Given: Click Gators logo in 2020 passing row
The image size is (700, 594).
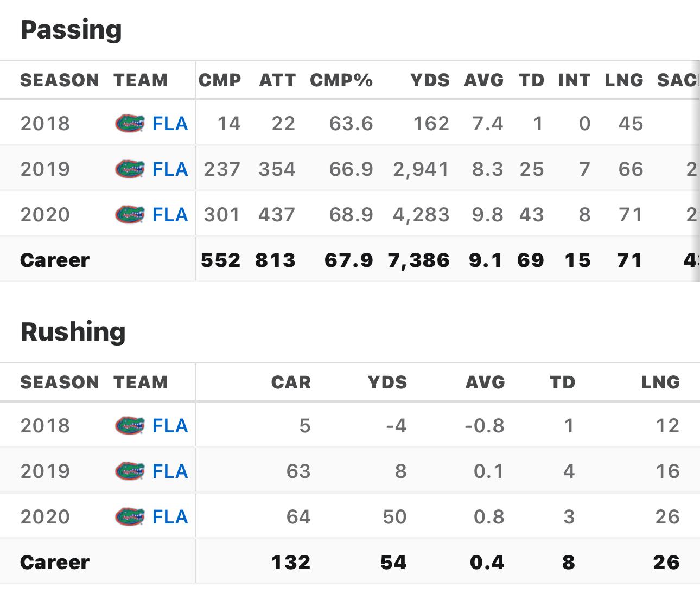Looking at the screenshot, I should click(x=130, y=215).
